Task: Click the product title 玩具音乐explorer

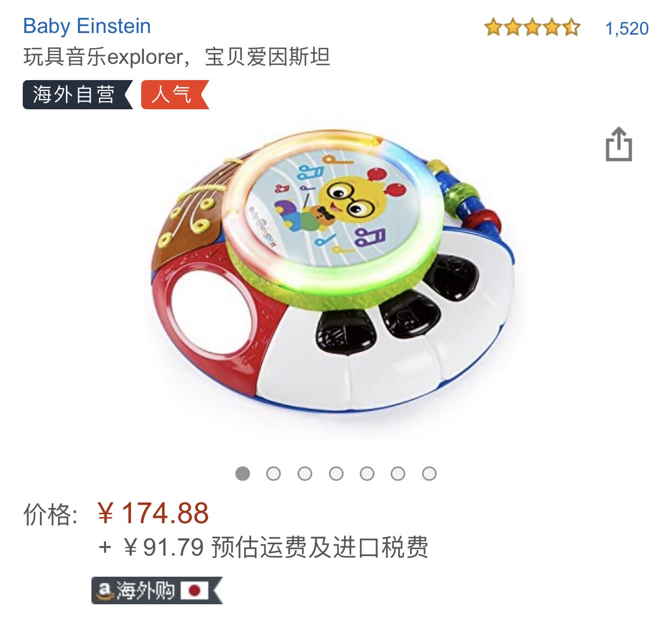Action: (x=177, y=57)
